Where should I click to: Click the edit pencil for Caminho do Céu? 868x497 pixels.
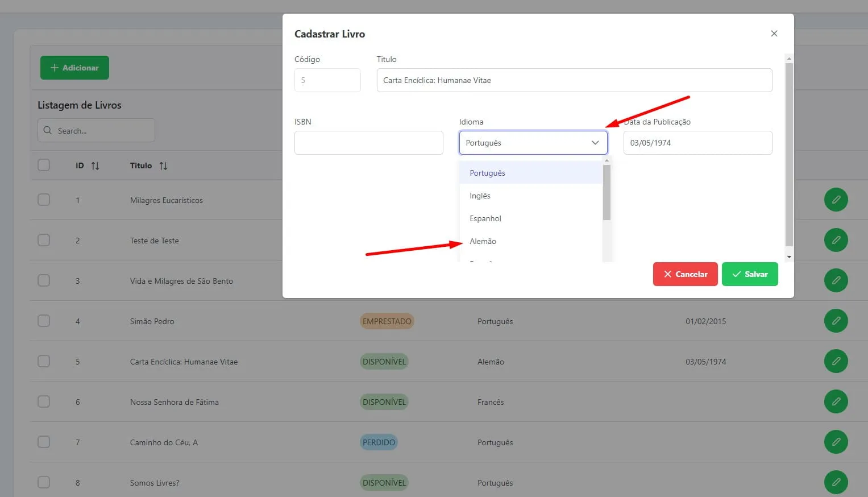pyautogui.click(x=836, y=442)
